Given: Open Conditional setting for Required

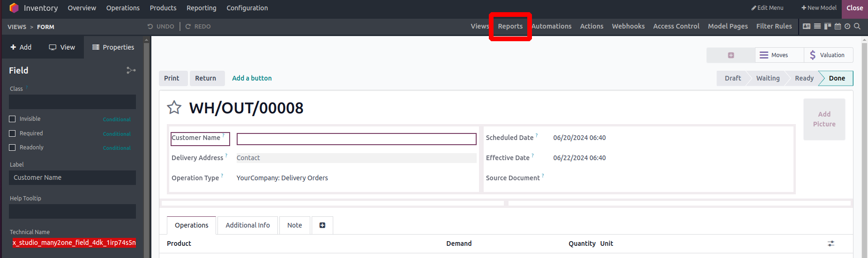Looking at the screenshot, I should [x=117, y=134].
